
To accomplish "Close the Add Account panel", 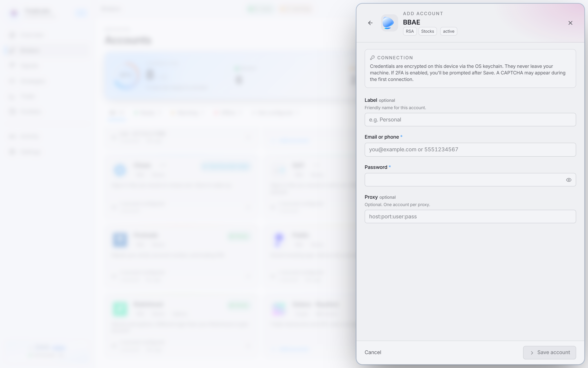I will click(x=570, y=23).
